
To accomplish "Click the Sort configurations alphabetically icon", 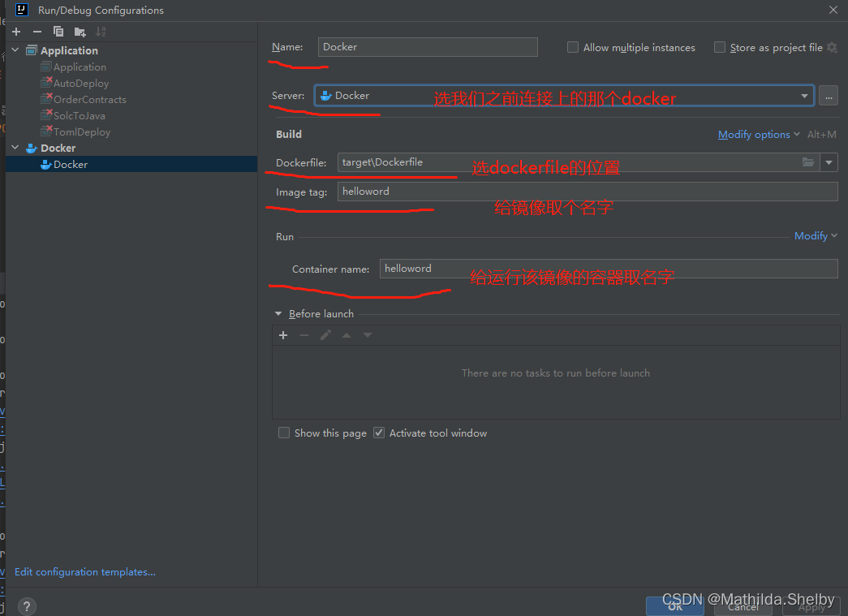I will click(x=101, y=32).
